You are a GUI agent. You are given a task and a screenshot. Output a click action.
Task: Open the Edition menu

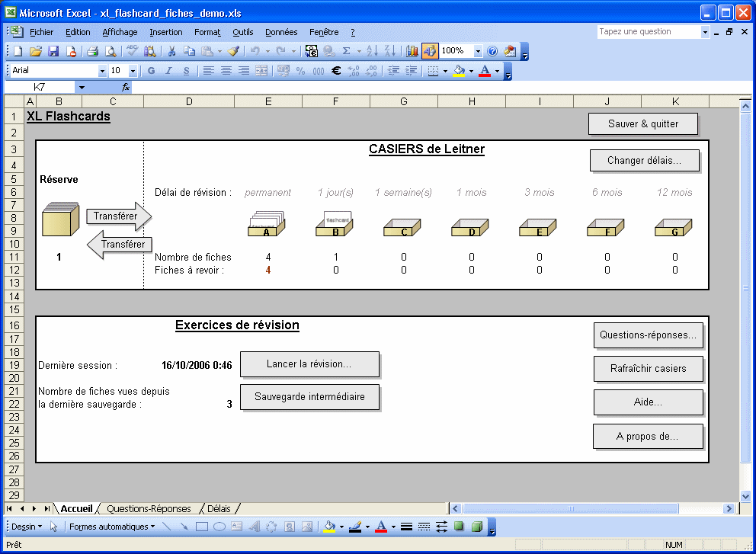(78, 32)
